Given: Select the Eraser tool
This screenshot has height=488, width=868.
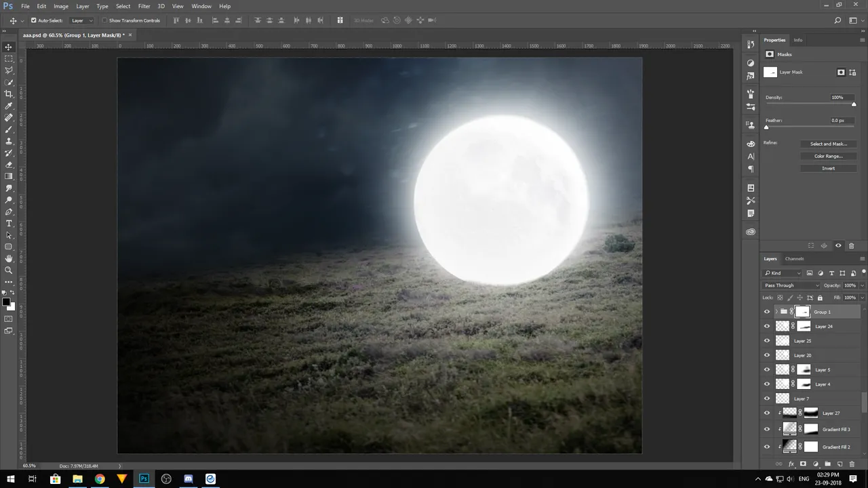Looking at the screenshot, I should coord(9,165).
